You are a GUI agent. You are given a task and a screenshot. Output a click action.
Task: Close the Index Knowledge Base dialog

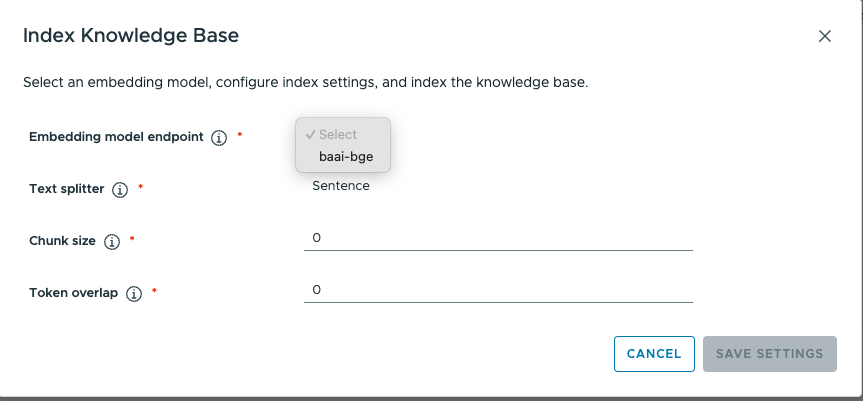pyautogui.click(x=825, y=36)
